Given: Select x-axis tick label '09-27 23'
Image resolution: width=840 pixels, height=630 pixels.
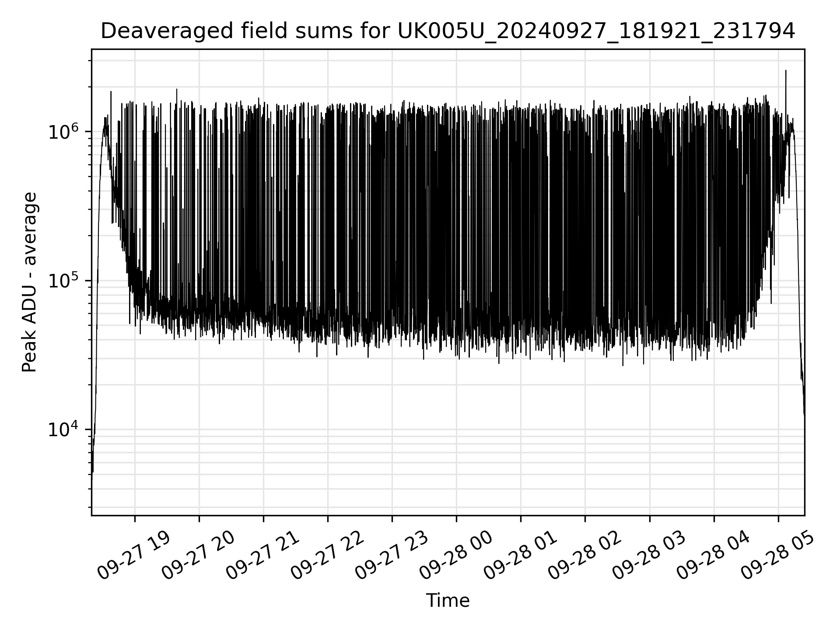Looking at the screenshot, I should [391, 555].
